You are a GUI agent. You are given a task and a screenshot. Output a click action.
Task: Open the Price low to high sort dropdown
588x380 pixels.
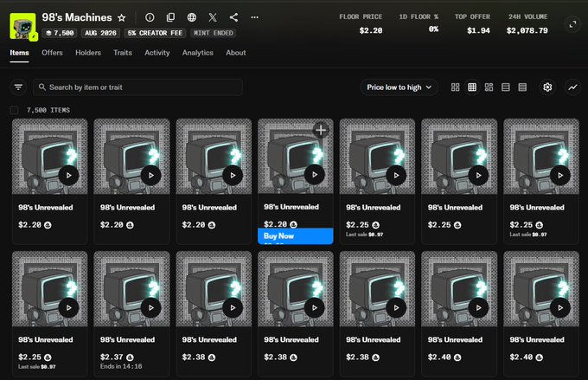point(399,87)
